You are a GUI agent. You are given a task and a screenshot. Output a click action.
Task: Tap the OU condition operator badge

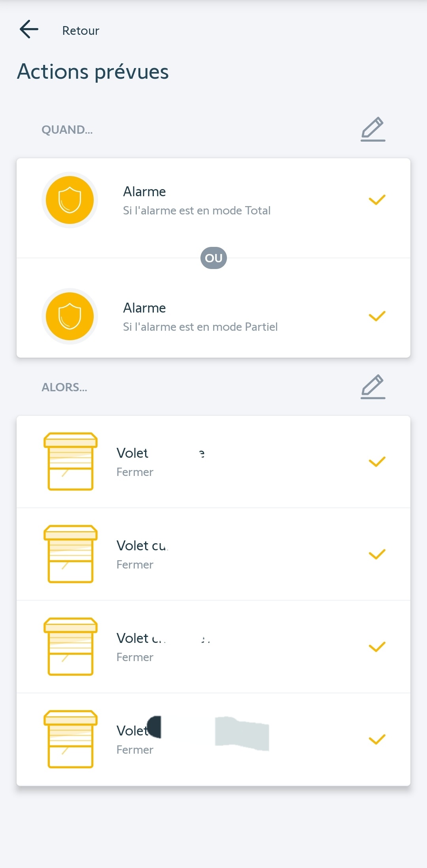(x=213, y=258)
